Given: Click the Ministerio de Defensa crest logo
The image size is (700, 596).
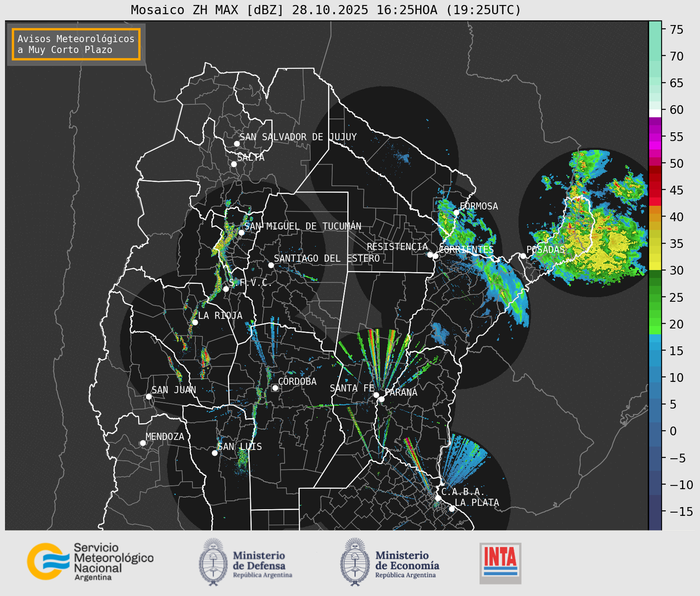Looking at the screenshot, I should (x=213, y=562).
